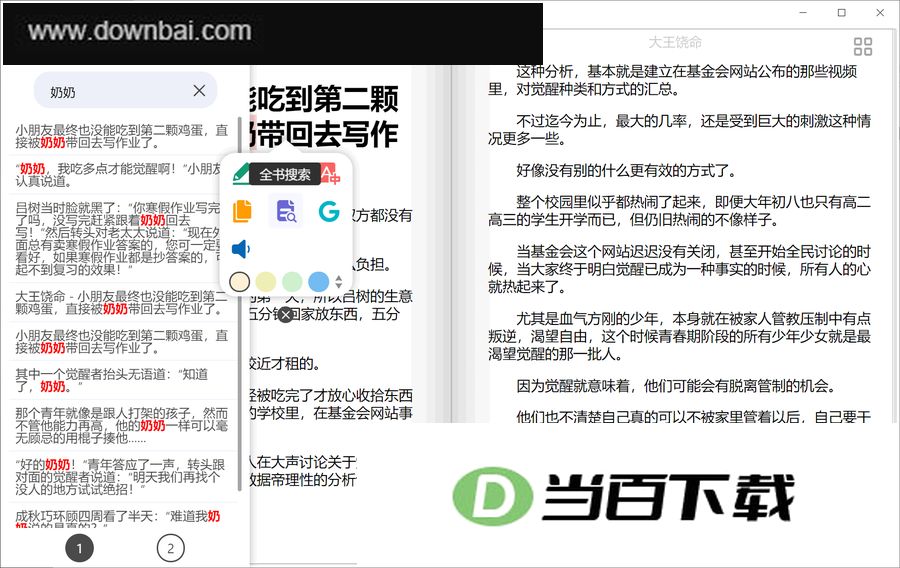Copy selected text with orange copy icon
Screen dimensions: 900x568
click(242, 211)
